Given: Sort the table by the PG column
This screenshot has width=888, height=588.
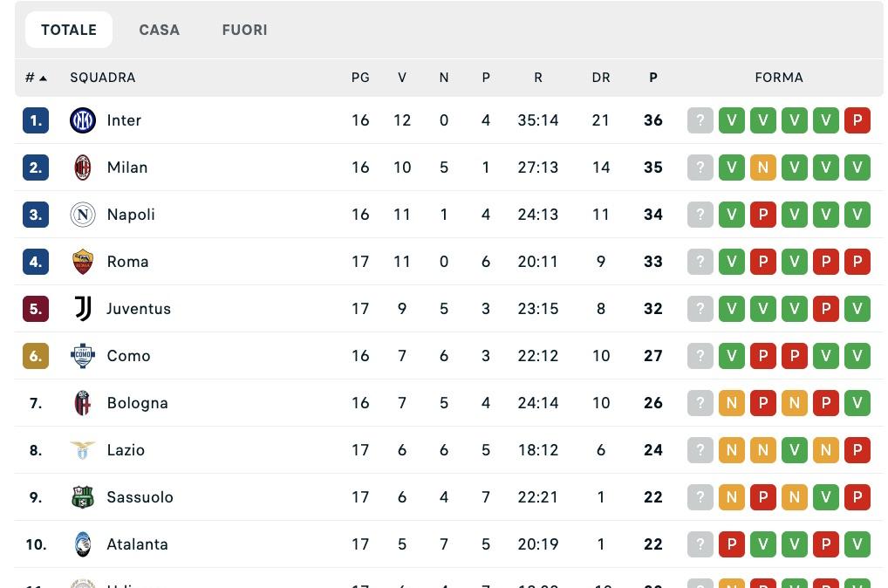Looking at the screenshot, I should click(x=360, y=78).
